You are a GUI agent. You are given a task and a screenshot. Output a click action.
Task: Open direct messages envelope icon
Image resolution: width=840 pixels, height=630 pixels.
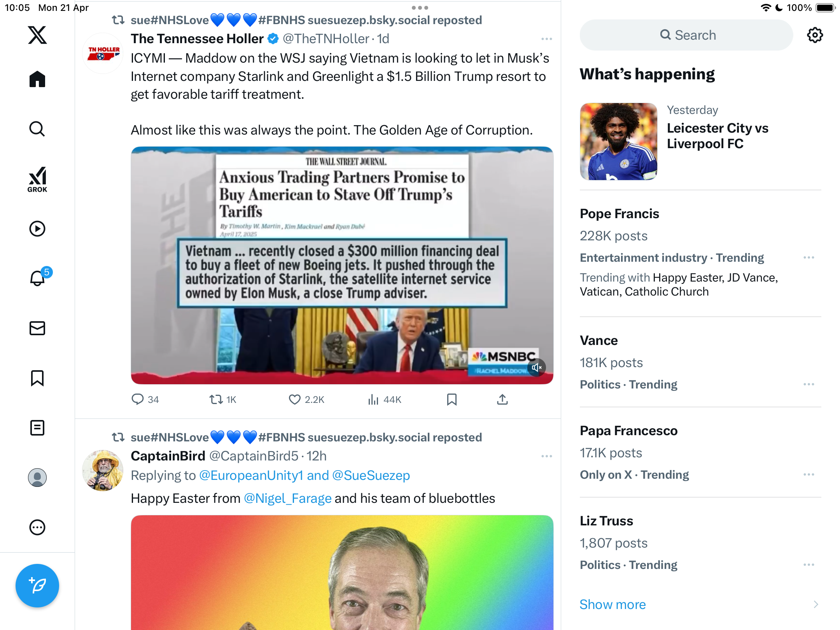click(x=37, y=328)
